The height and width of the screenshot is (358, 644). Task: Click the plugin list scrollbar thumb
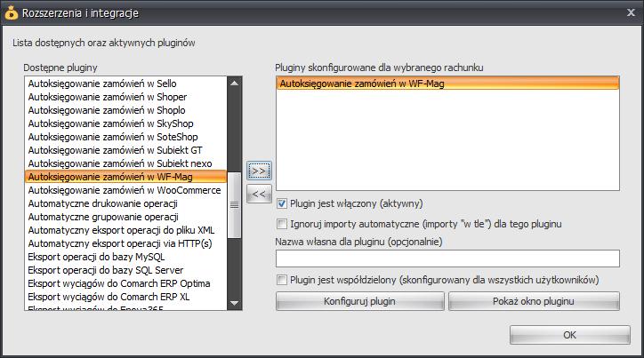(x=235, y=205)
